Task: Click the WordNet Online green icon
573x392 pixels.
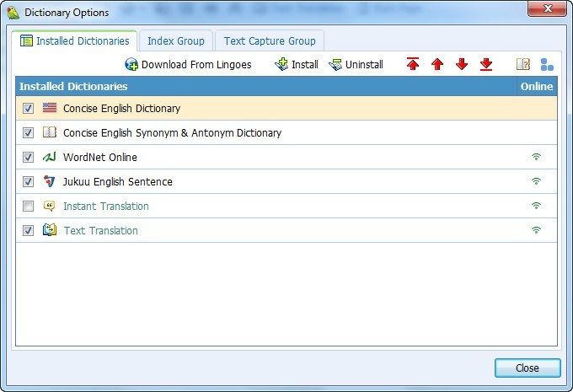Action: [x=50, y=157]
